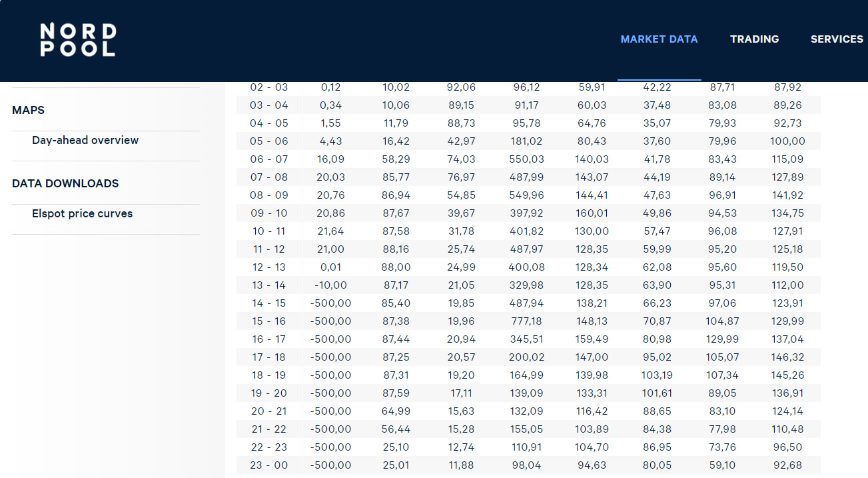Image resolution: width=868 pixels, height=478 pixels.
Task: Open the Market Data menu
Action: (659, 39)
